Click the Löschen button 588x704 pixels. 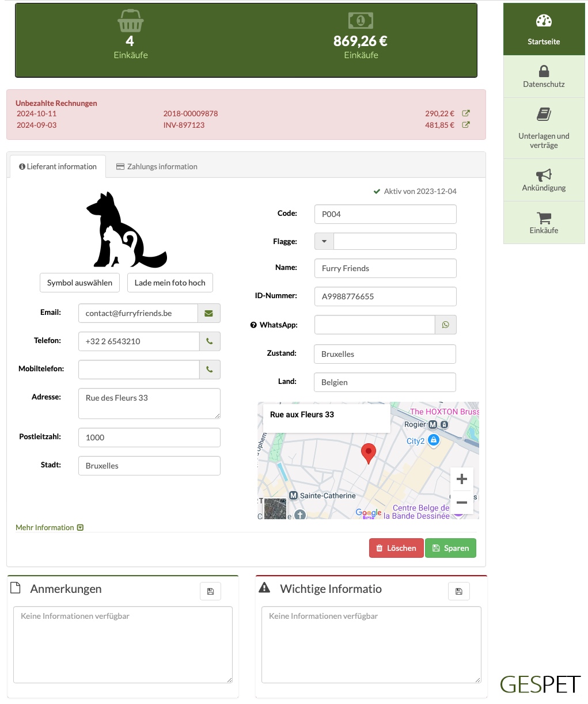[x=396, y=548]
